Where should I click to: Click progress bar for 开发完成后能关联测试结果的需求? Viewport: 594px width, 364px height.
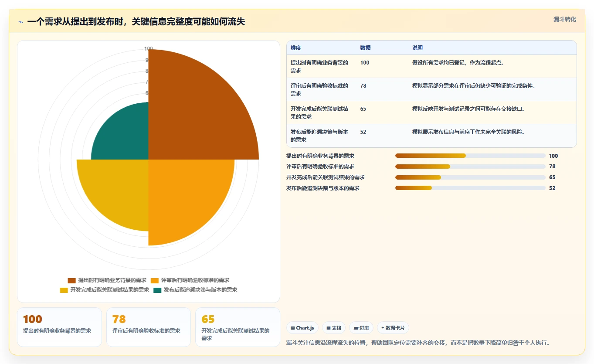pyautogui.click(x=470, y=177)
